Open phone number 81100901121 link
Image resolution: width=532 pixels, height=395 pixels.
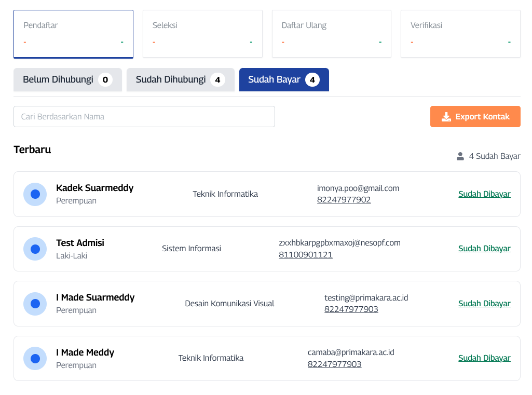coord(305,255)
